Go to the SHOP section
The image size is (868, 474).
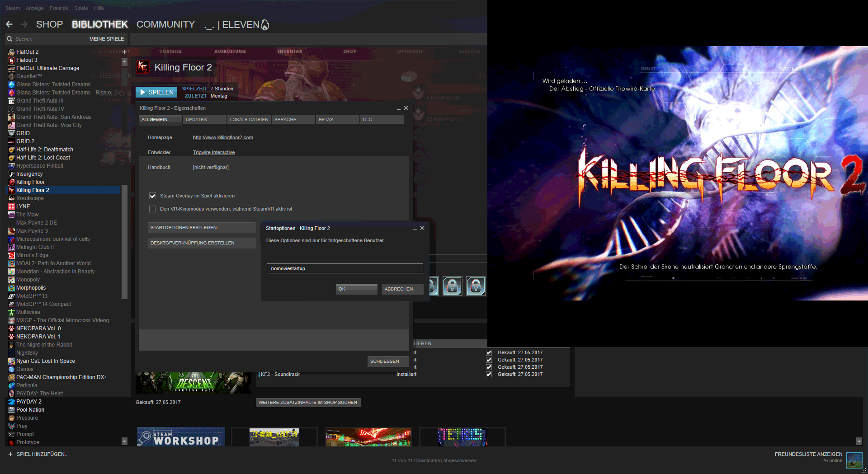pyautogui.click(x=50, y=24)
